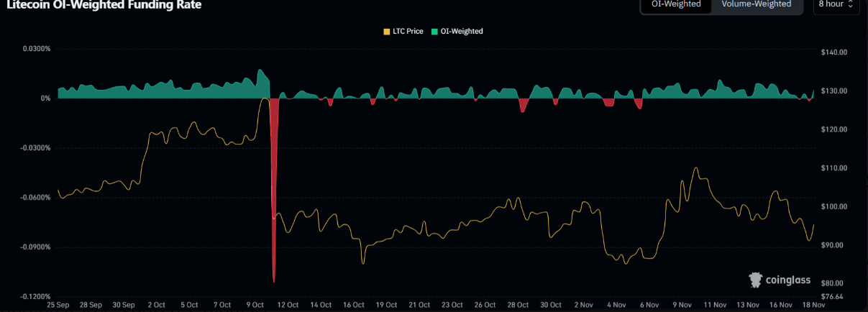Click the yellow LTC Price color swatch
Image resolution: width=868 pixels, height=312 pixels.
pos(386,32)
